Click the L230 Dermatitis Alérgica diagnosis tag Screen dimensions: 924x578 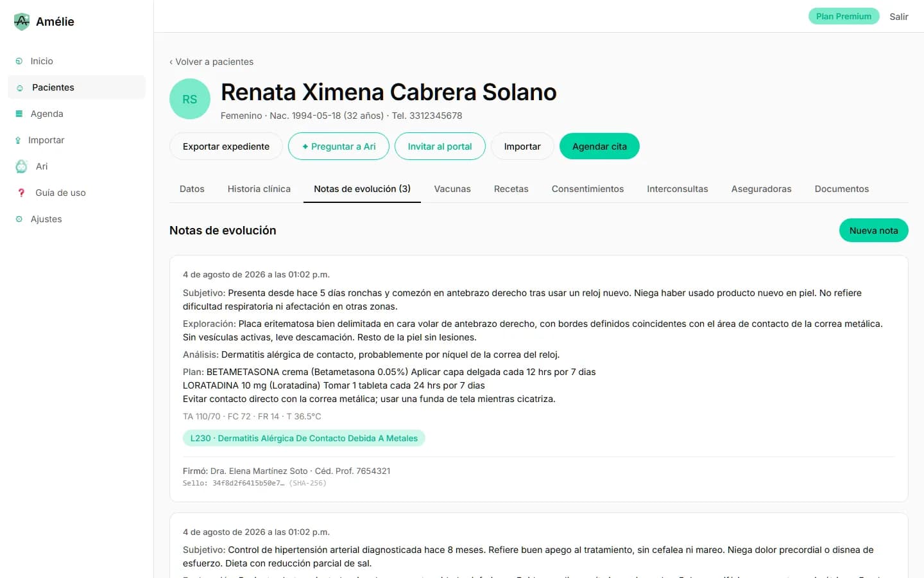pyautogui.click(x=304, y=438)
